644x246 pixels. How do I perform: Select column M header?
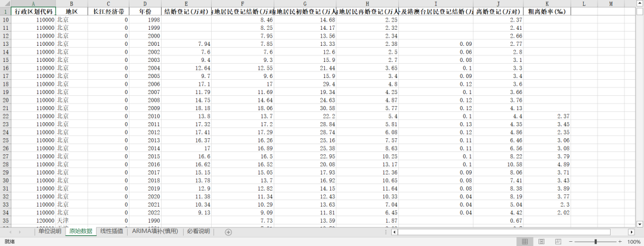click(611, 4)
